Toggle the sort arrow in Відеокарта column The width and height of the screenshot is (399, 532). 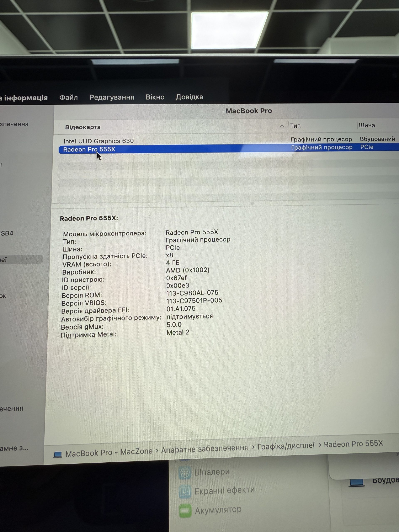point(282,126)
